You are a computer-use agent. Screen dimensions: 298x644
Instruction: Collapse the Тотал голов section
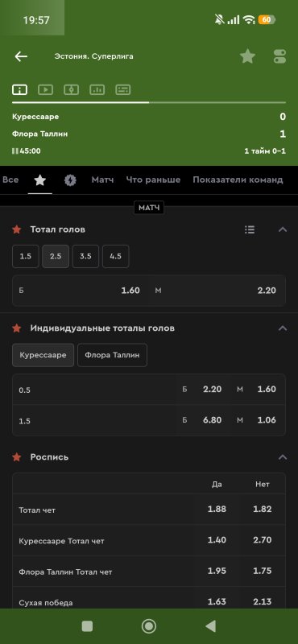click(283, 229)
